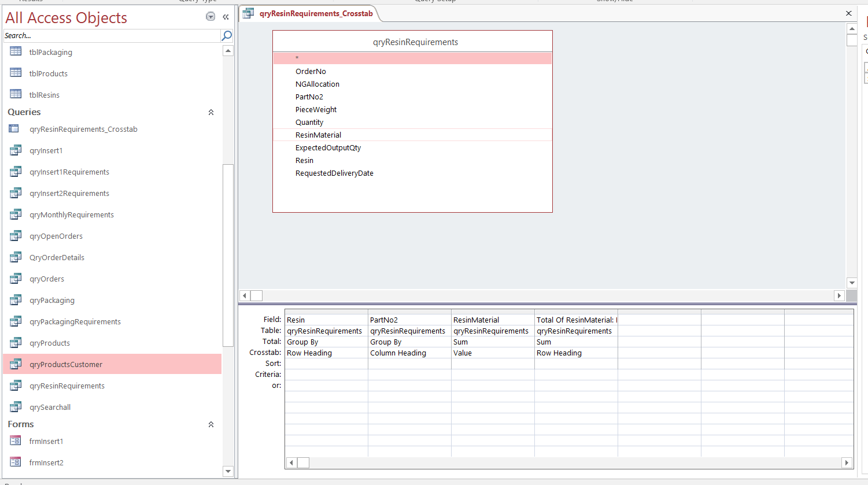Open the frmInsert1 form icon

tap(17, 441)
